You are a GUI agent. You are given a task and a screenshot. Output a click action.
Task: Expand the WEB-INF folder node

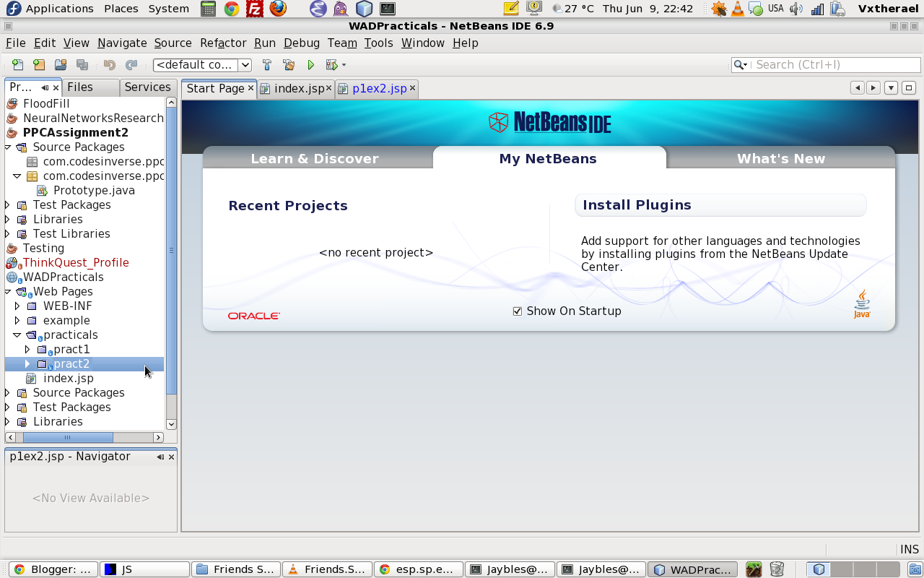(x=18, y=306)
